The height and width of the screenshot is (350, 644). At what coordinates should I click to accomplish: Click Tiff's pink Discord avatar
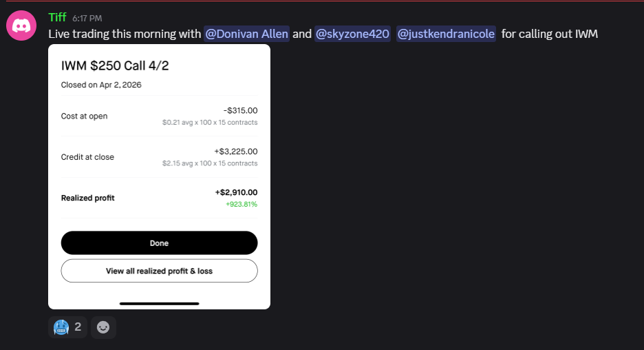tap(21, 25)
